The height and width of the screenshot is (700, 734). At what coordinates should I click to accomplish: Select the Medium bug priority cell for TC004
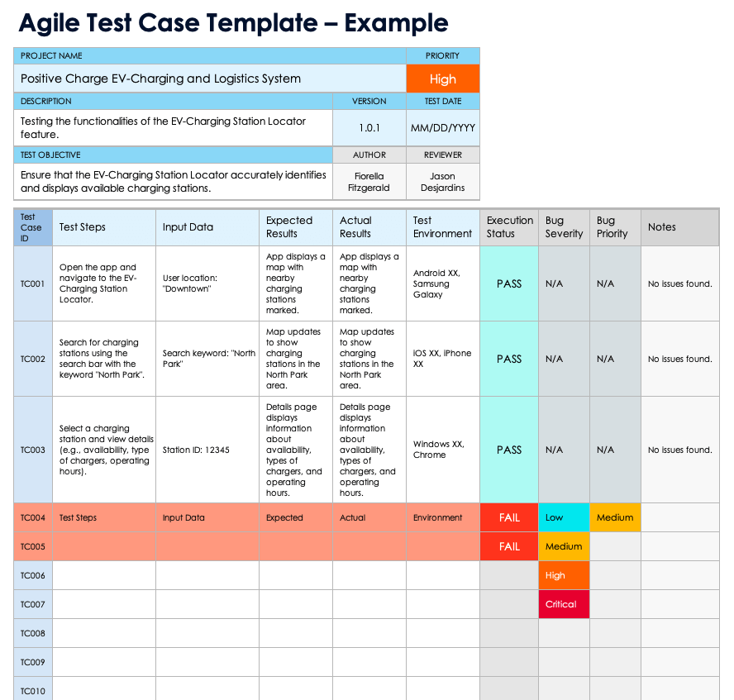tap(615, 518)
